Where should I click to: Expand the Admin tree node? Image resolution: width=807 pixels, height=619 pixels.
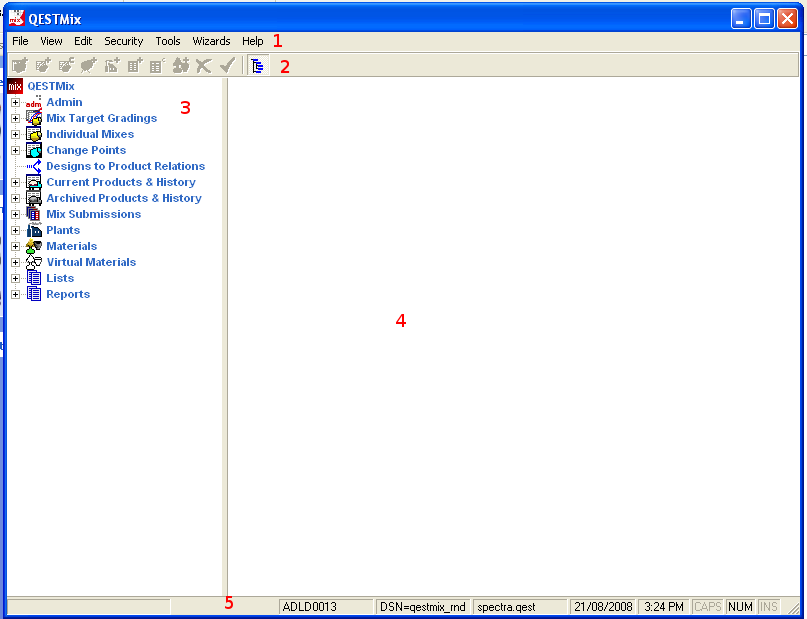[x=15, y=102]
